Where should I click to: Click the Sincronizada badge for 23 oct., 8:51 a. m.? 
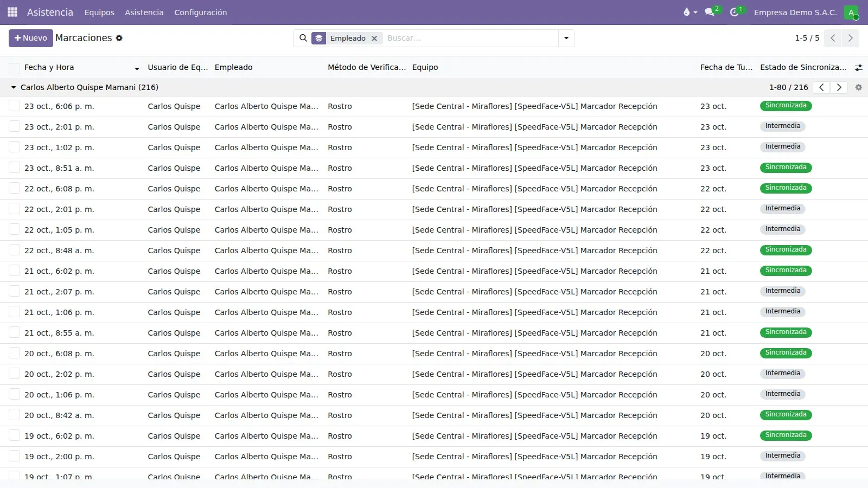tap(786, 168)
